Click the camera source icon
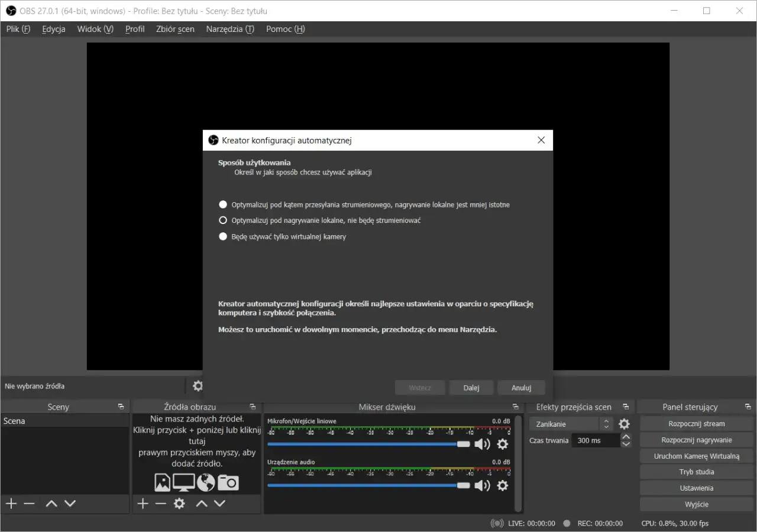The height and width of the screenshot is (532, 757). (228, 483)
